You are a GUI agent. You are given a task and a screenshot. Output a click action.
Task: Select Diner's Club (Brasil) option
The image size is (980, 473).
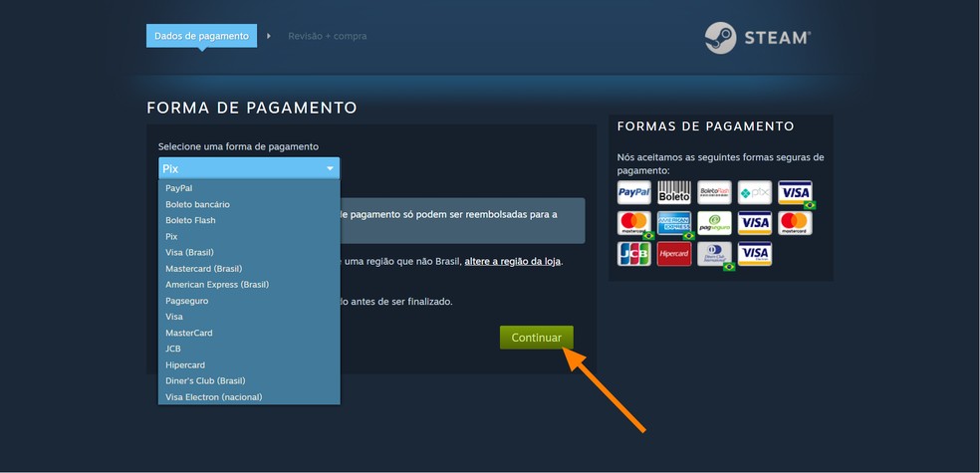pyautogui.click(x=249, y=380)
